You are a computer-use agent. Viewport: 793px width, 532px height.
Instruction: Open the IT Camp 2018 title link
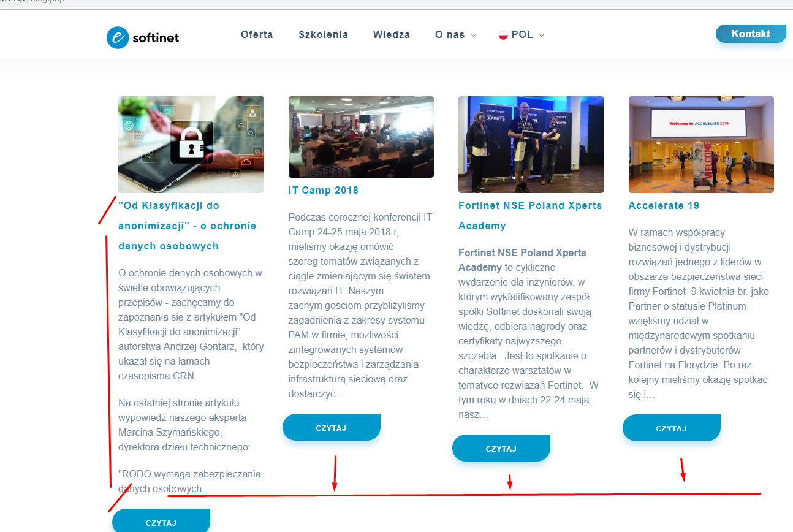coord(324,190)
